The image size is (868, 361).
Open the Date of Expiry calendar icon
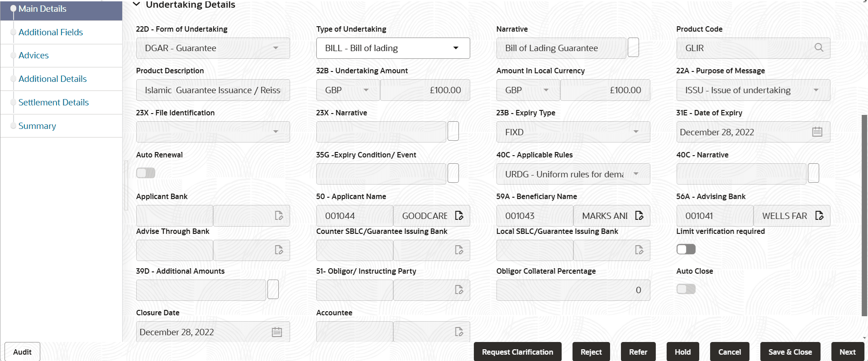tap(817, 132)
